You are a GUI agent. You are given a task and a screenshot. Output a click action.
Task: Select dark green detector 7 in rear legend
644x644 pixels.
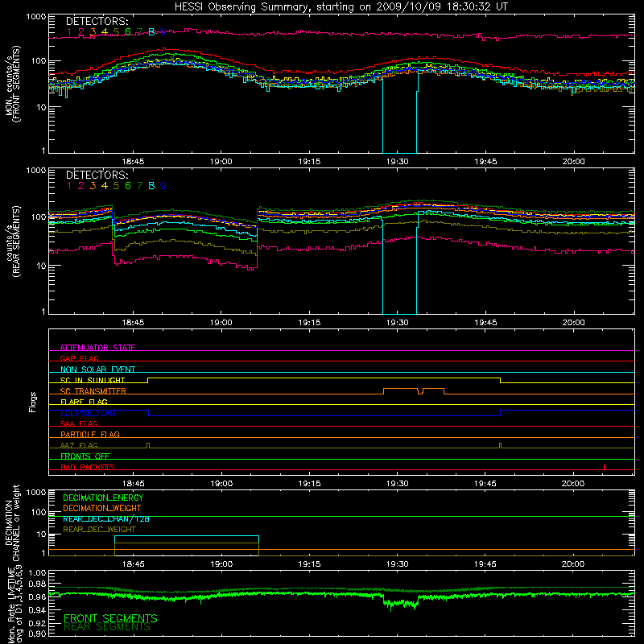point(139,186)
